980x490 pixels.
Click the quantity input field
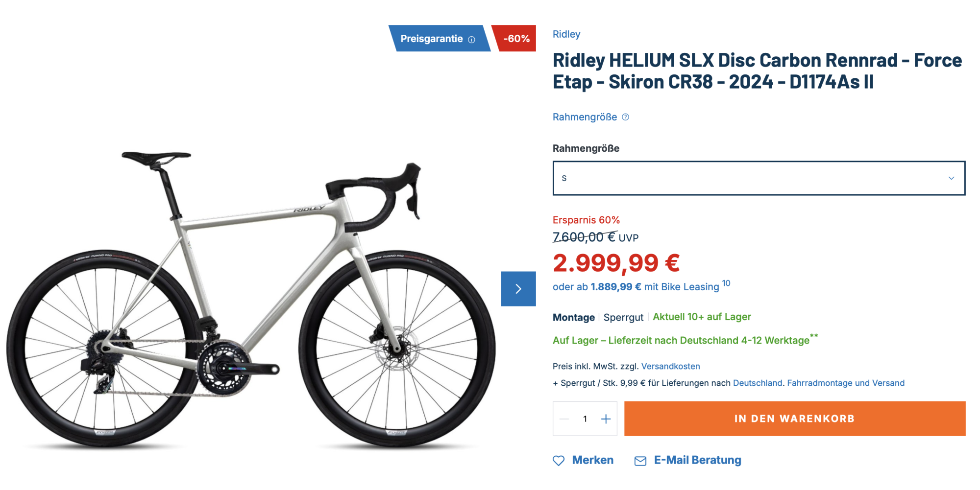pos(585,419)
